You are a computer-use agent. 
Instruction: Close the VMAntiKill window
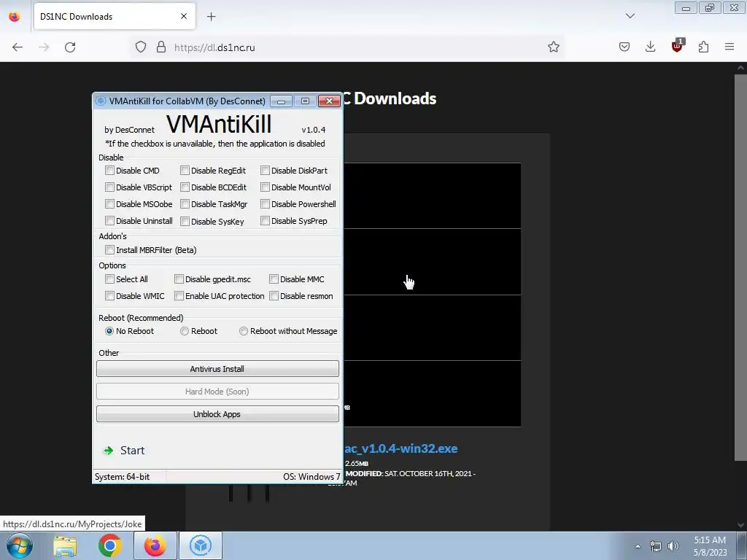tap(329, 101)
